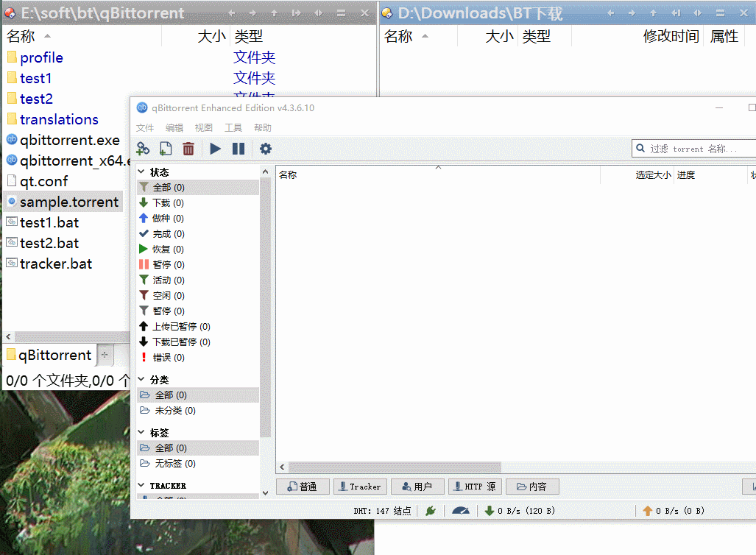Select the 错误 (0) status filter
The height and width of the screenshot is (555, 756).
(198, 357)
